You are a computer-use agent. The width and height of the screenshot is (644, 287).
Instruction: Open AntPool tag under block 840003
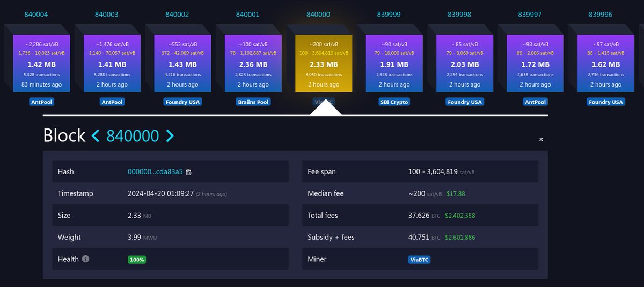[112, 102]
